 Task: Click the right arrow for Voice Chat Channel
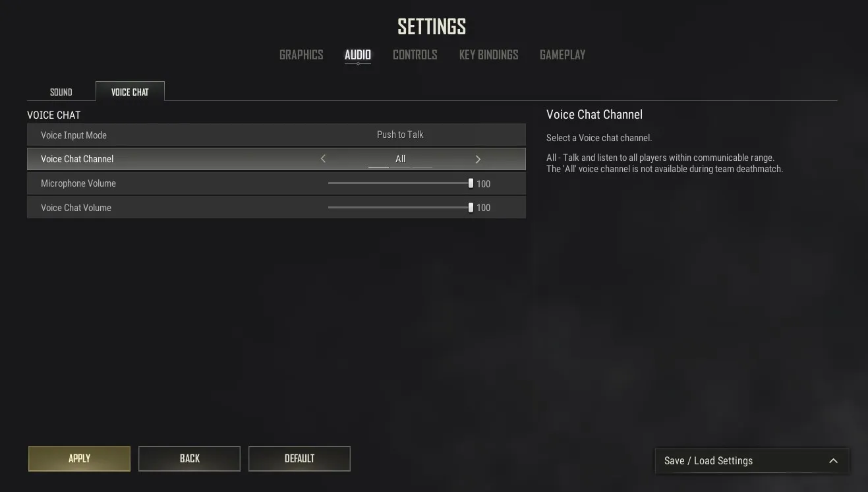tap(478, 159)
